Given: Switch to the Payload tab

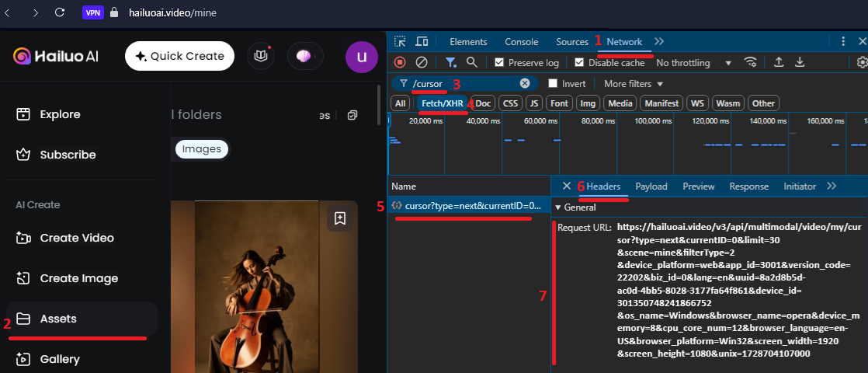Looking at the screenshot, I should pos(651,186).
